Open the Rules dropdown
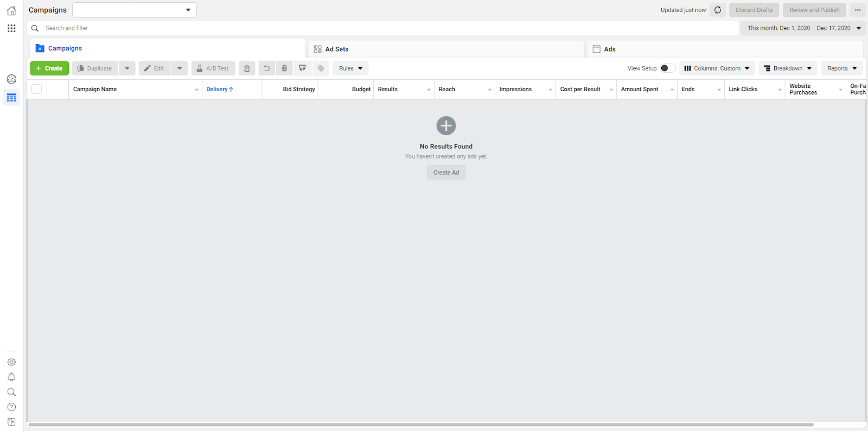 350,68
